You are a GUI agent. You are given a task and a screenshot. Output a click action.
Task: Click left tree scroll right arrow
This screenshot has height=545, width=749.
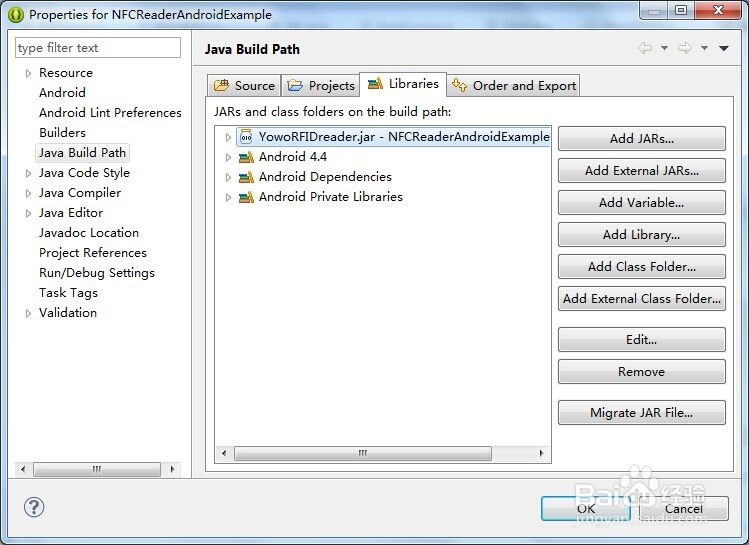pos(172,470)
